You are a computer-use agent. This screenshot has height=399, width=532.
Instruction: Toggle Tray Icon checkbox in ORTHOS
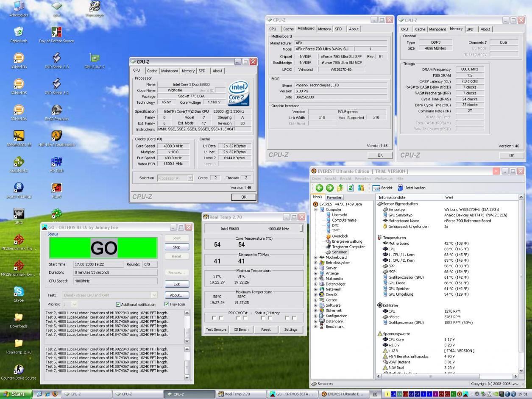pos(167,304)
